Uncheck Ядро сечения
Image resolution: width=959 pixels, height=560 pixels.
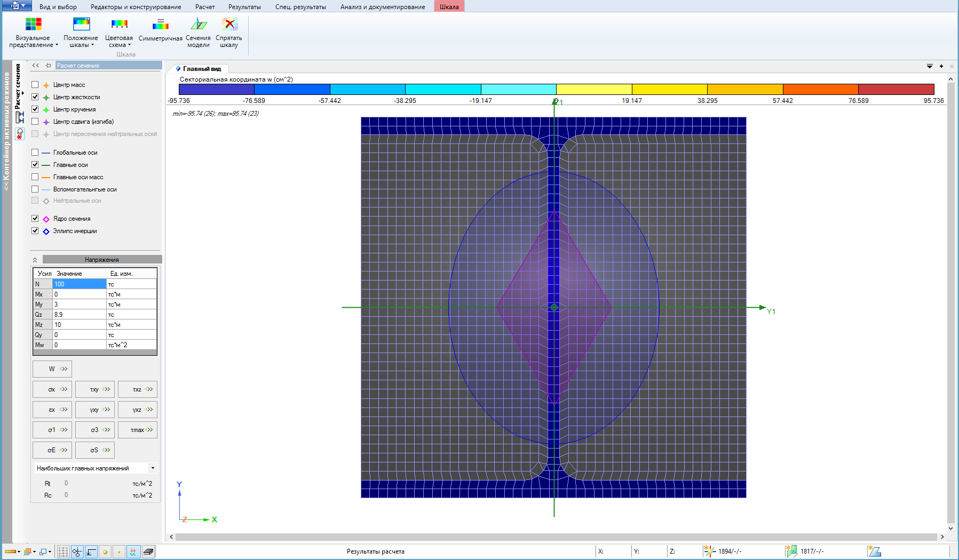point(35,219)
